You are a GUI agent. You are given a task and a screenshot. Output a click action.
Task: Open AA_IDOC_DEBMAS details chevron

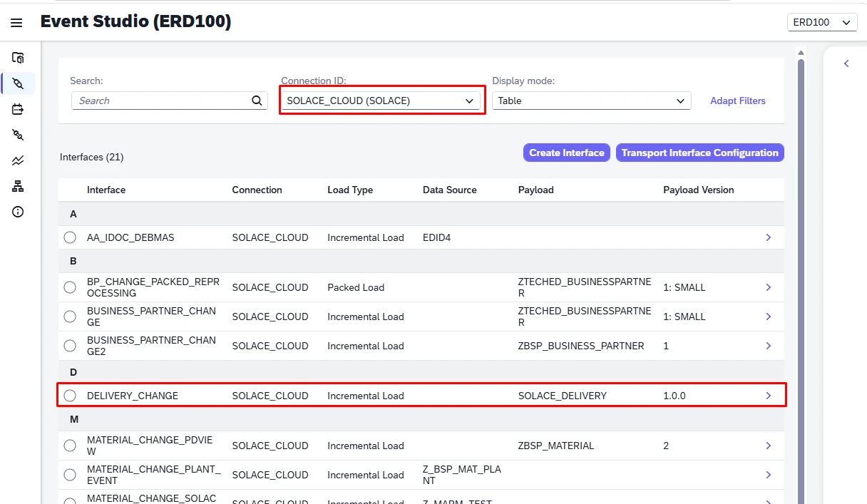pos(769,237)
